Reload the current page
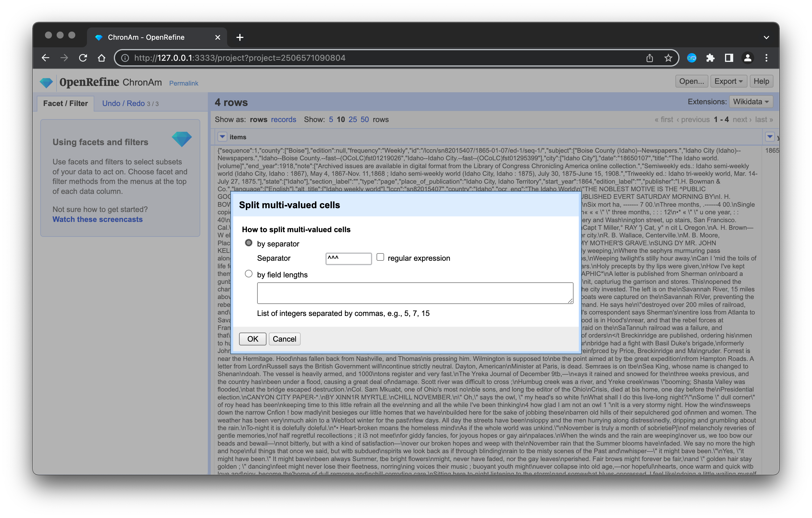 pyautogui.click(x=83, y=58)
